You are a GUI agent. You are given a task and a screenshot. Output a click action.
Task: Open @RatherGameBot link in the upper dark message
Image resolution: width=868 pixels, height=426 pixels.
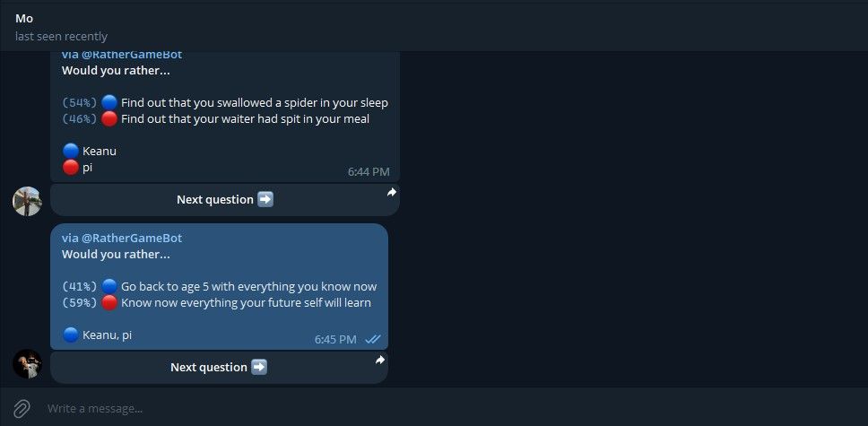[132, 55]
